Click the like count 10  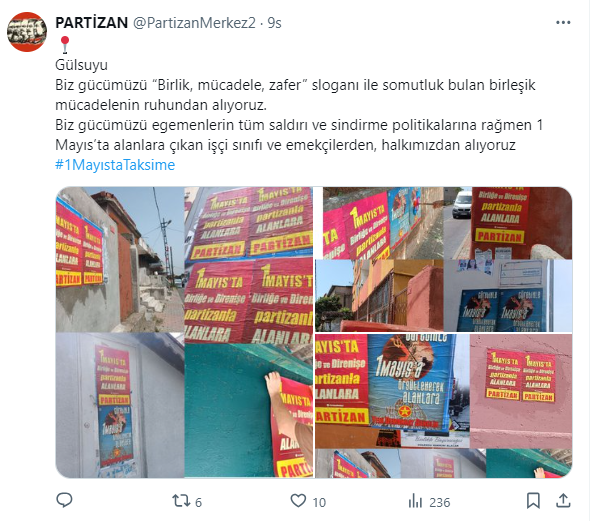pyautogui.click(x=319, y=502)
